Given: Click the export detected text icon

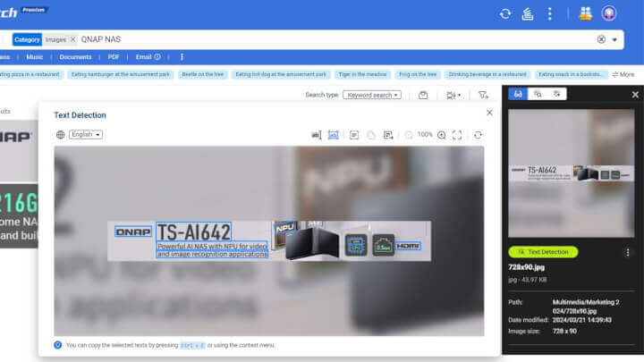Looking at the screenshot, I should [x=388, y=135].
